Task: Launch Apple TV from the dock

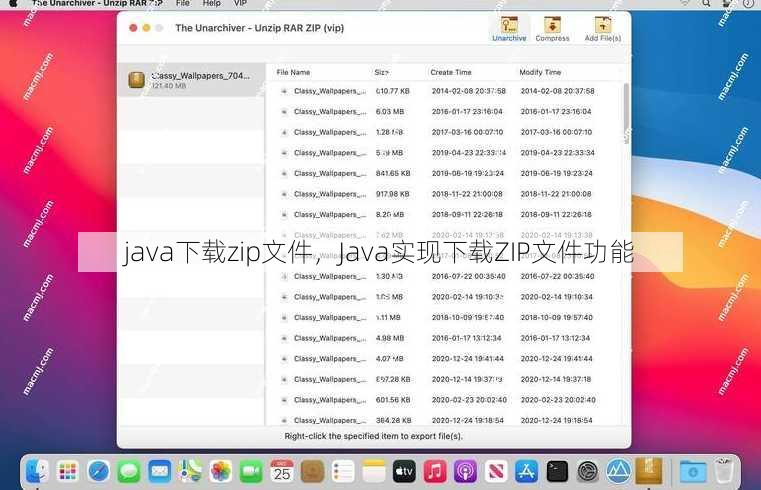Action: pos(404,471)
